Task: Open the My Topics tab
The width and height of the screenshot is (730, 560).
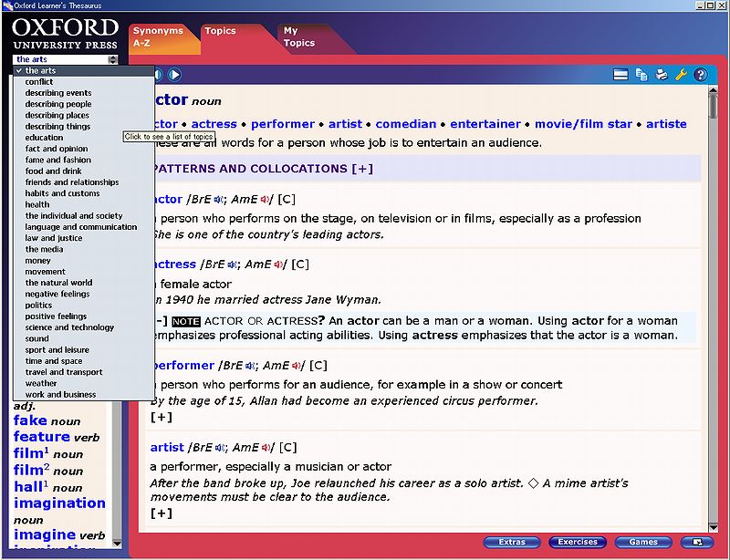Action: (x=299, y=36)
